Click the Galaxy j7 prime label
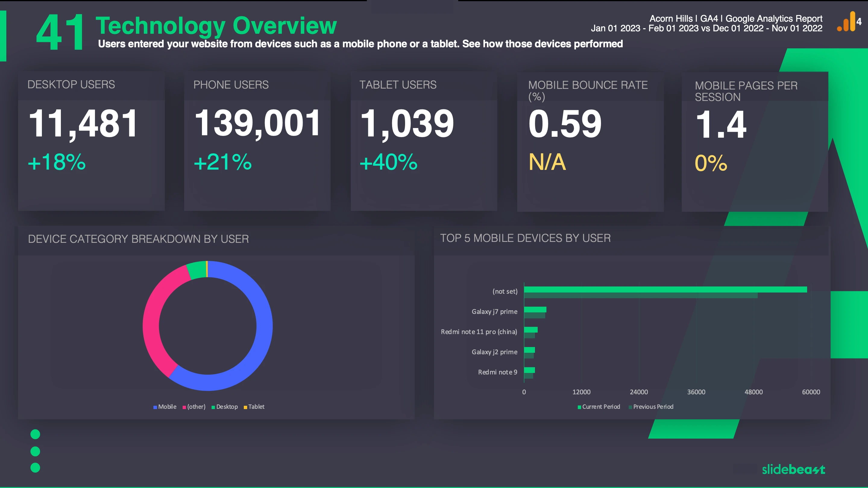The height and width of the screenshot is (488, 868). (494, 311)
